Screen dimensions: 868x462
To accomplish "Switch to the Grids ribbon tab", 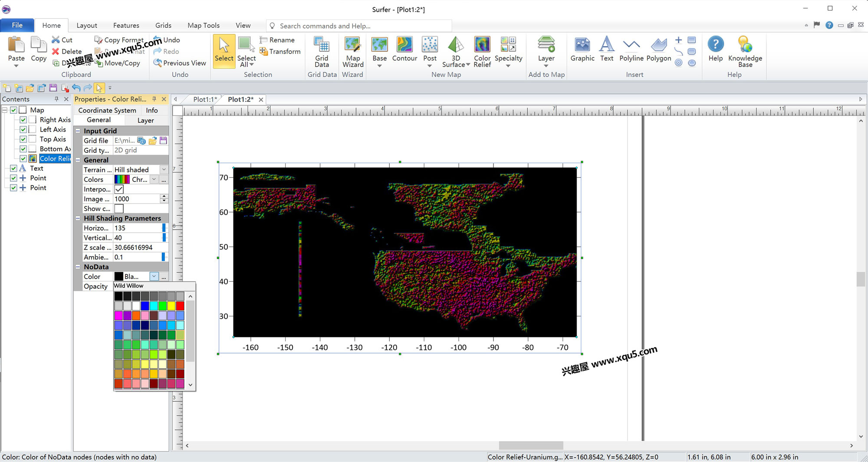I will click(x=163, y=26).
